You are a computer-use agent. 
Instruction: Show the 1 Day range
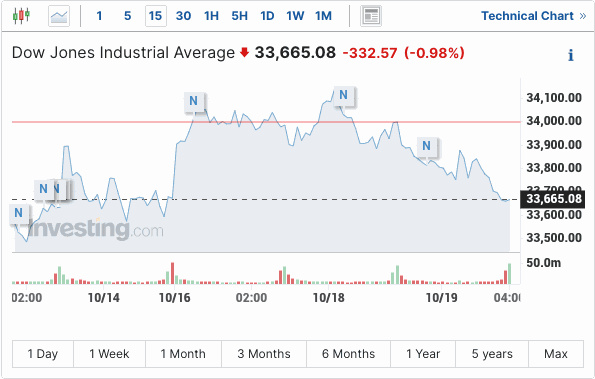coord(43,354)
